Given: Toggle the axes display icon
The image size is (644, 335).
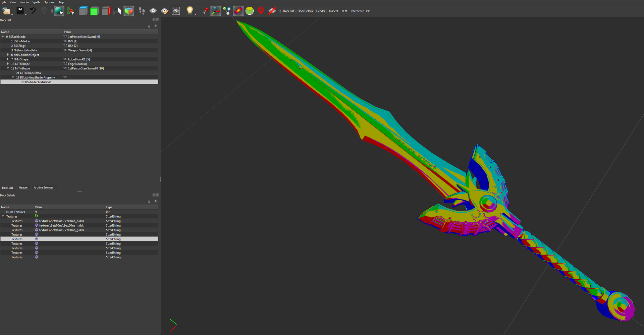Looking at the screenshot, I should click(x=216, y=11).
